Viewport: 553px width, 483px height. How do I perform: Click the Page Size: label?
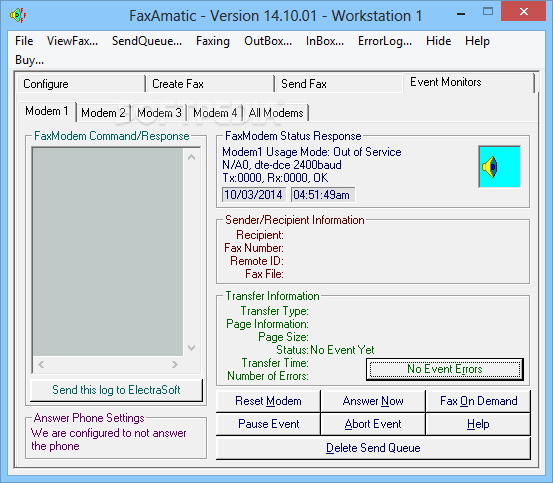pyautogui.click(x=284, y=337)
